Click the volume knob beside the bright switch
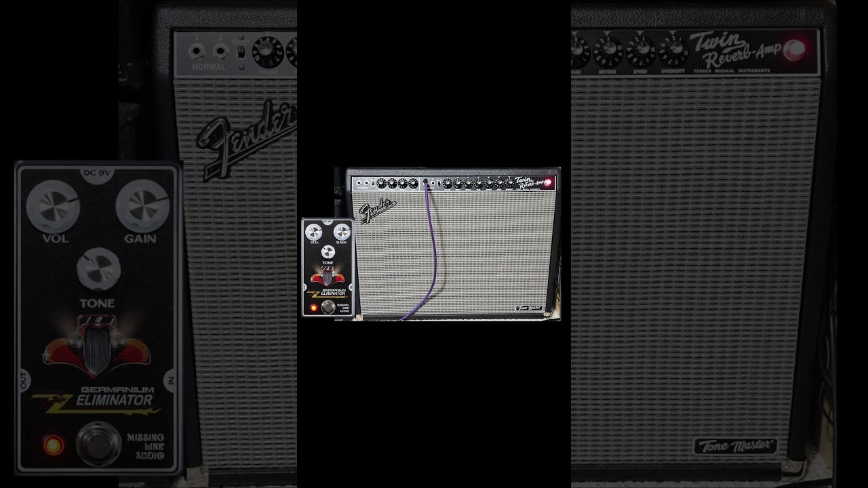This screenshot has height=488, width=868. pos(268,52)
